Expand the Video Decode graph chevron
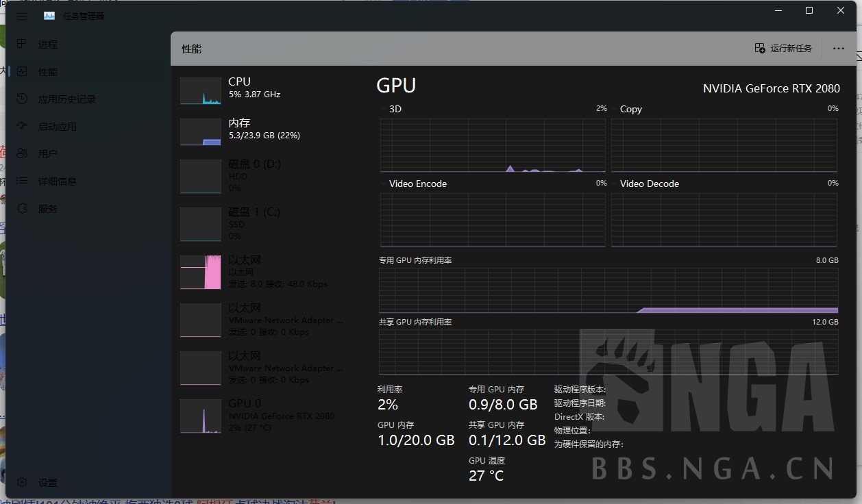The height and width of the screenshot is (504, 862). click(615, 184)
